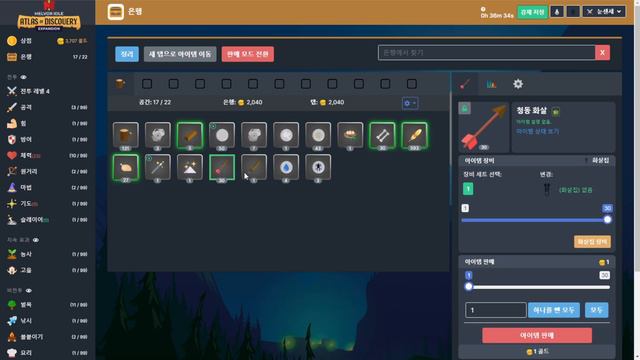Open the item statistics chart tab

point(491,84)
